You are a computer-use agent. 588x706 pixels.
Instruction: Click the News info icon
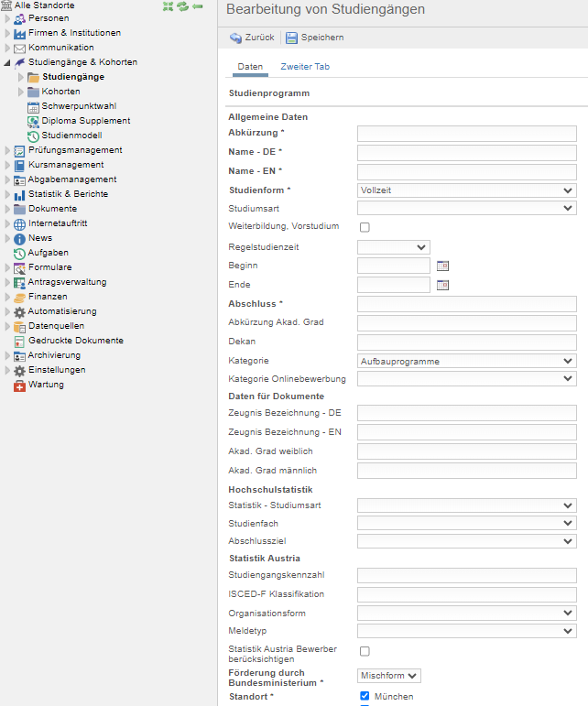coord(19,239)
